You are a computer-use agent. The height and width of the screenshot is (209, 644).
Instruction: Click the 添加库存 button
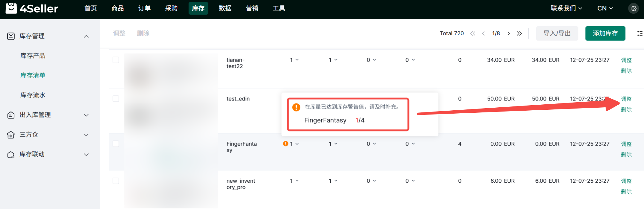605,33
